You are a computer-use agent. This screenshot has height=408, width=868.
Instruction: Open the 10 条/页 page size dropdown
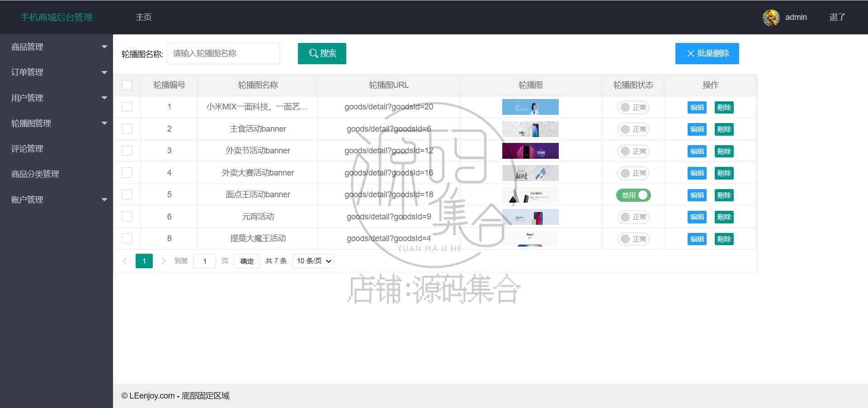(313, 261)
